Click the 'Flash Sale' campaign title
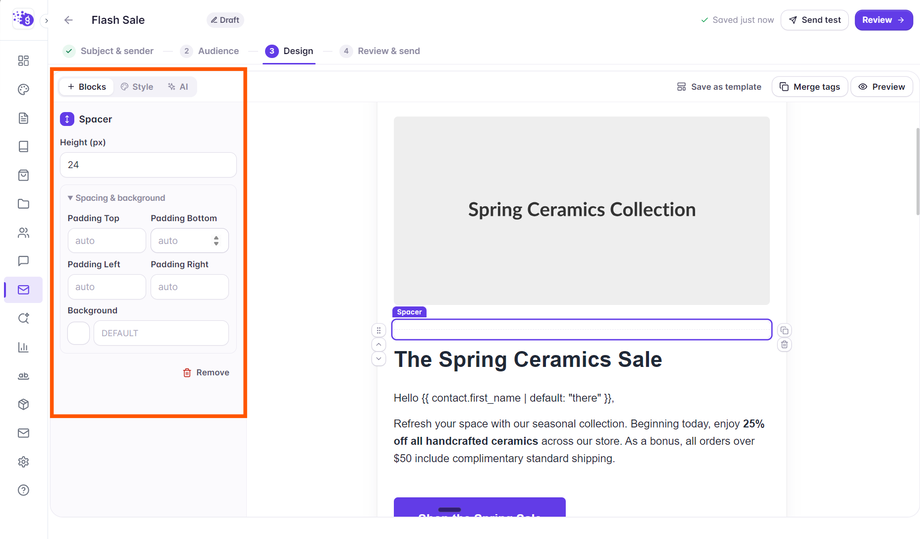The width and height of the screenshot is (920, 539). (118, 20)
